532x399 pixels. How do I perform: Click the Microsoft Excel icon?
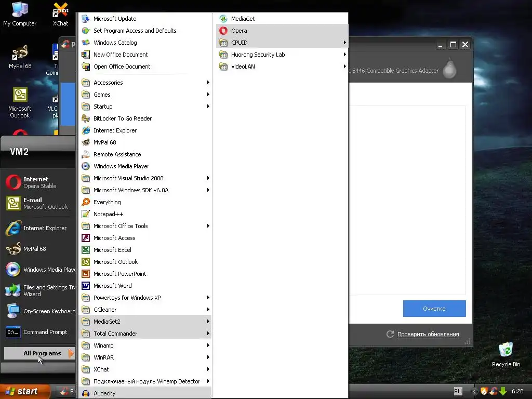86,250
